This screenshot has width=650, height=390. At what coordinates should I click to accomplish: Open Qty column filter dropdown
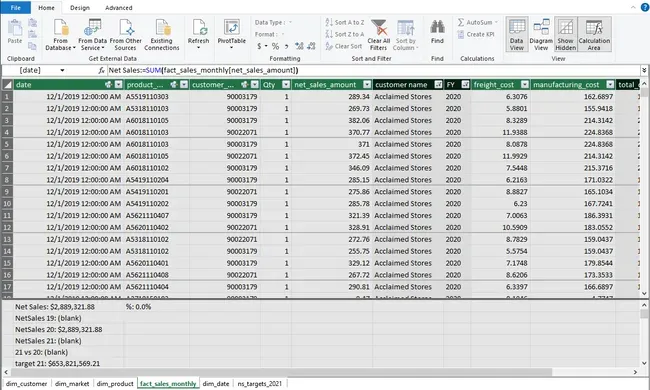pyautogui.click(x=286, y=85)
